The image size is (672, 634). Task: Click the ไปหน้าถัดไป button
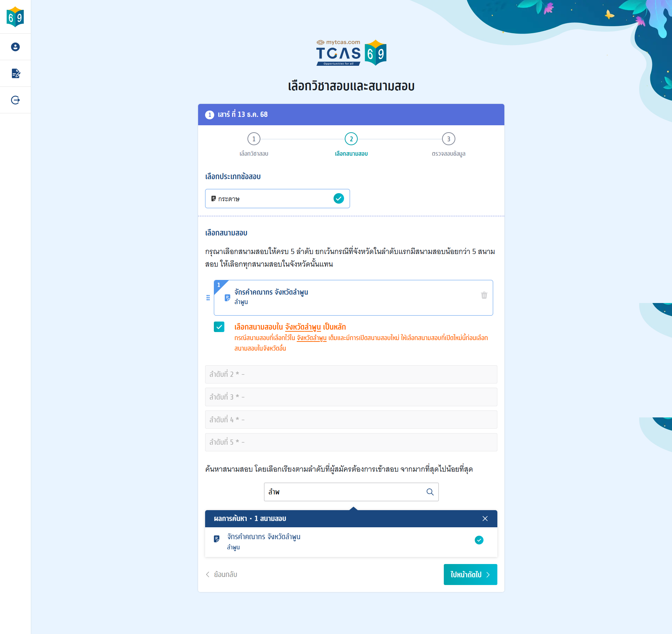(470, 575)
